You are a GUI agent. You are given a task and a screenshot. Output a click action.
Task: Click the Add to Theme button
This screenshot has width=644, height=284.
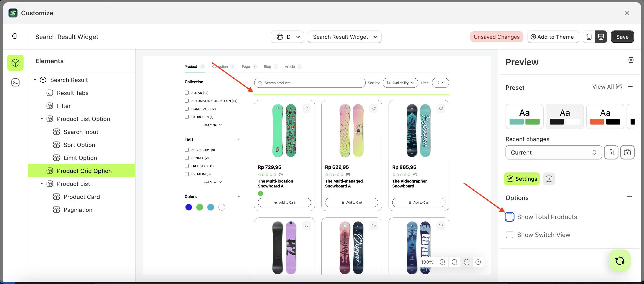point(553,37)
